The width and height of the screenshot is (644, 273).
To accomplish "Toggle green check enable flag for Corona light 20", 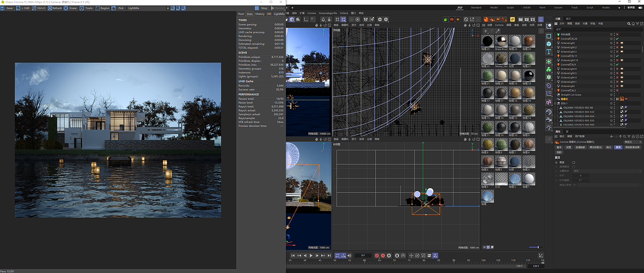I will pyautogui.click(x=617, y=39).
